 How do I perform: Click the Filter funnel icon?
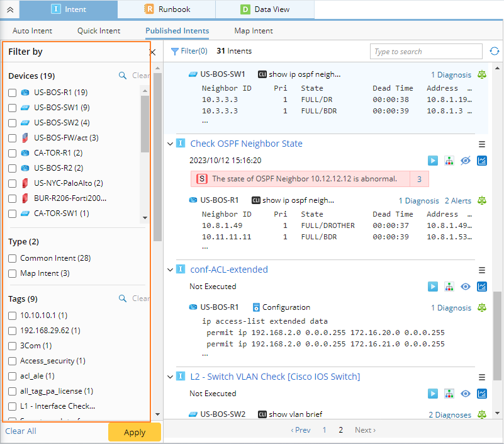click(176, 51)
